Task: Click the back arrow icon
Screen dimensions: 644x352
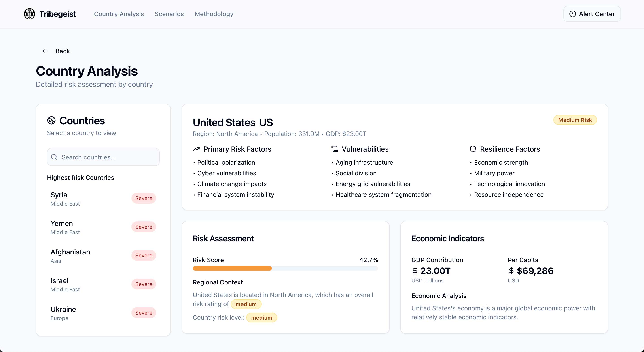Action: coord(45,51)
